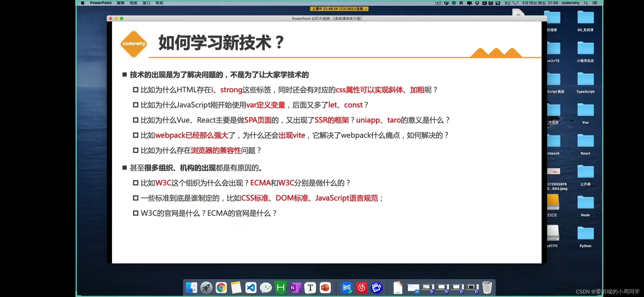Open NetEase Cloud Music dock icon

pyautogui.click(x=362, y=288)
